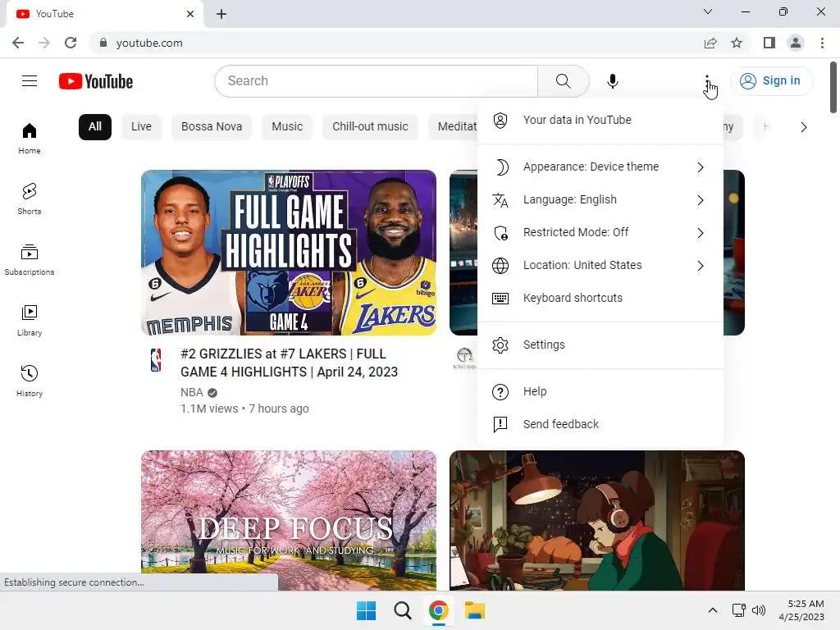This screenshot has height=630, width=840.
Task: Go to Home in the sidebar
Action: 30,138
